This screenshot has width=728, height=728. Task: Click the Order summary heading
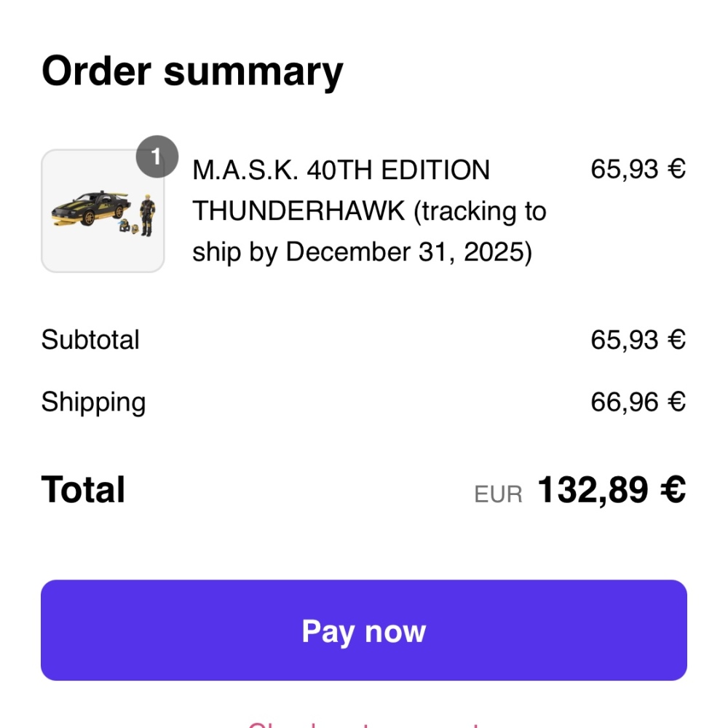point(192,71)
